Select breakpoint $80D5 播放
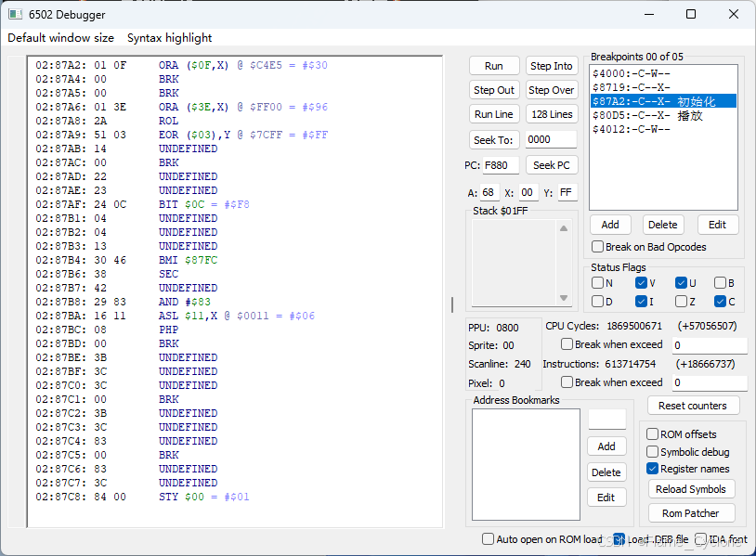 coord(663,115)
